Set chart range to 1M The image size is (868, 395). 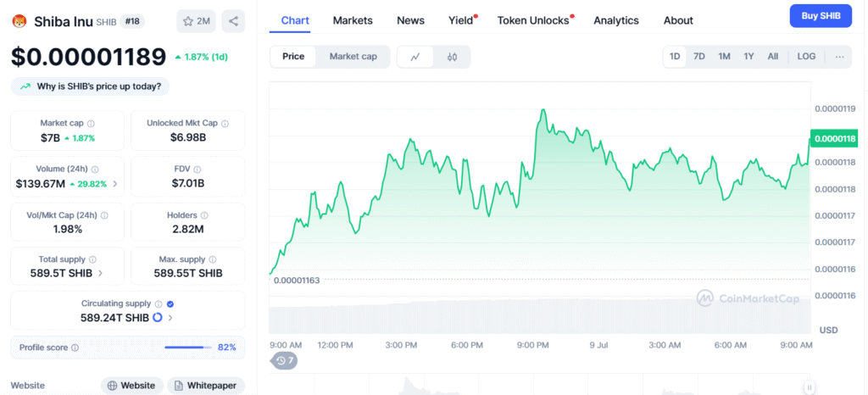724,57
